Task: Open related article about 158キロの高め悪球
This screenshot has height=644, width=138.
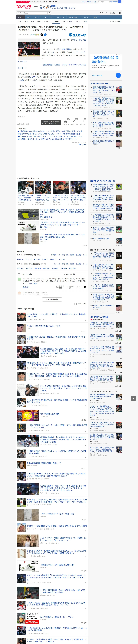Action: [x=50, y=131]
